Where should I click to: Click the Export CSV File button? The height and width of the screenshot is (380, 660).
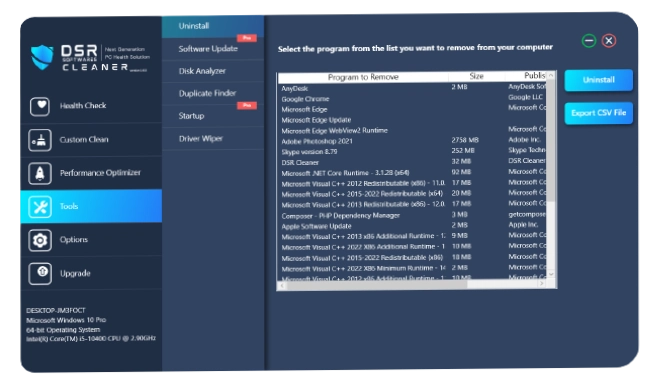tap(598, 113)
